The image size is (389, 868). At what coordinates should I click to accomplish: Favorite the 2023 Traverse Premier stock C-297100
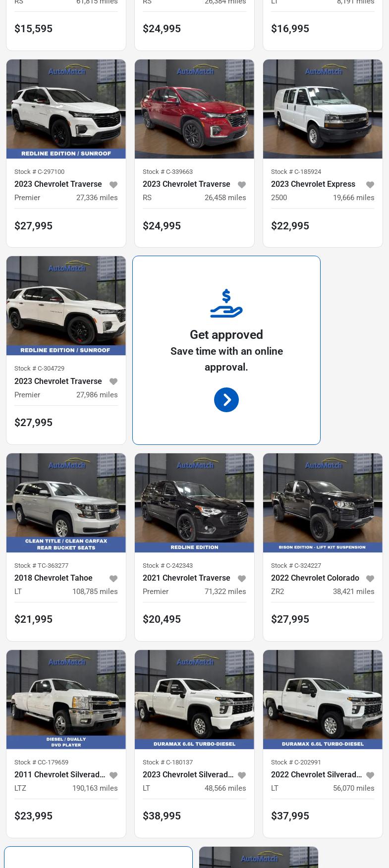pyautogui.click(x=113, y=185)
